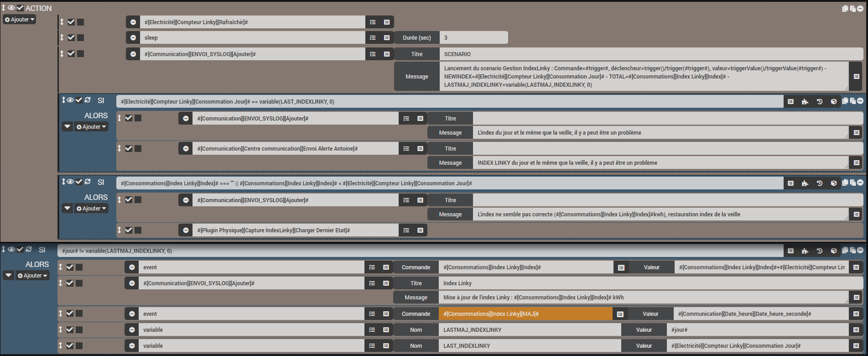This screenshot has height=356, width=868.
Task: Open the Ajouter dropdown under ACTION
Action: tap(20, 20)
